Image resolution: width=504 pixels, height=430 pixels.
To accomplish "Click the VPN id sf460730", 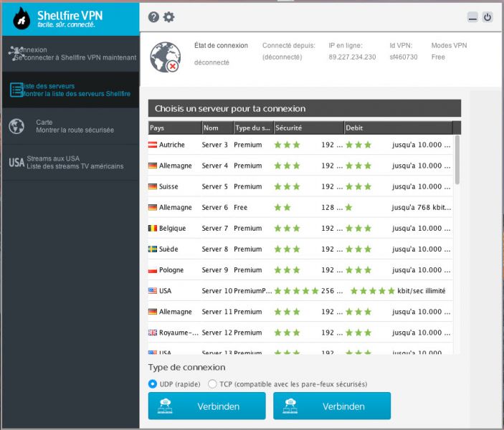I will click(x=404, y=57).
